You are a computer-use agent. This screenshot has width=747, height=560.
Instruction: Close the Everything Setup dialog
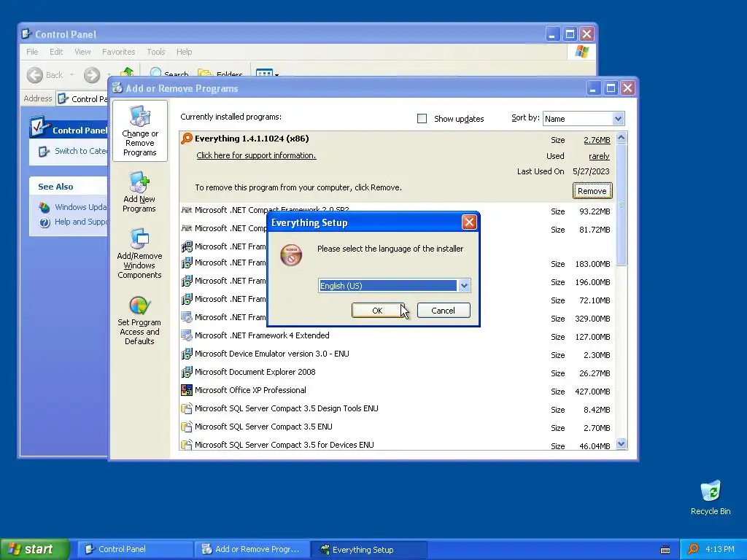(469, 222)
